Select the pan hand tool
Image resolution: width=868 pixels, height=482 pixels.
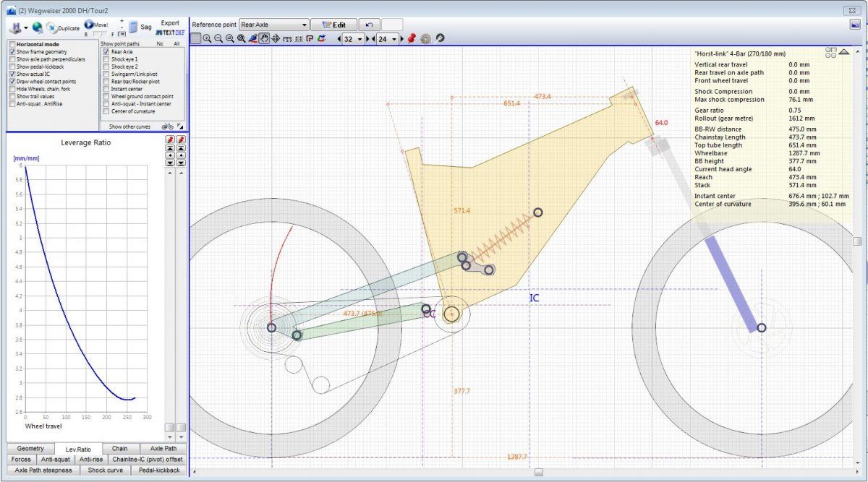(264, 38)
